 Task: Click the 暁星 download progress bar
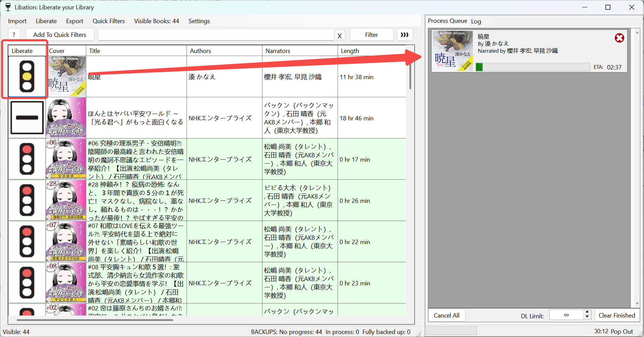pos(533,67)
